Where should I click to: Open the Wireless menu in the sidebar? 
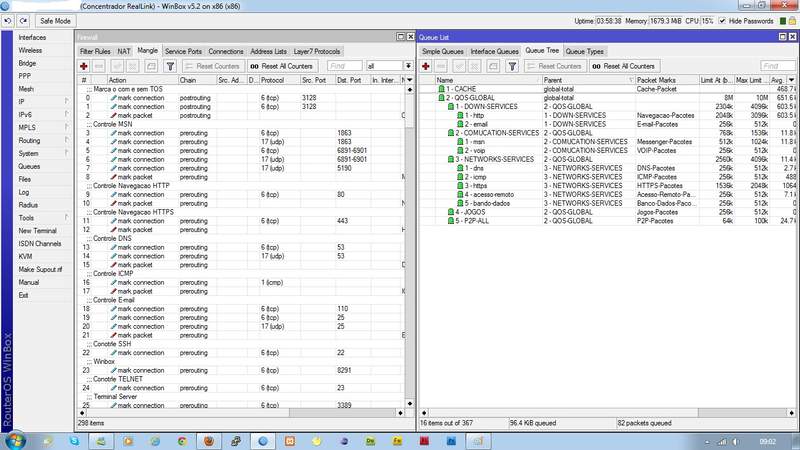[x=30, y=51]
